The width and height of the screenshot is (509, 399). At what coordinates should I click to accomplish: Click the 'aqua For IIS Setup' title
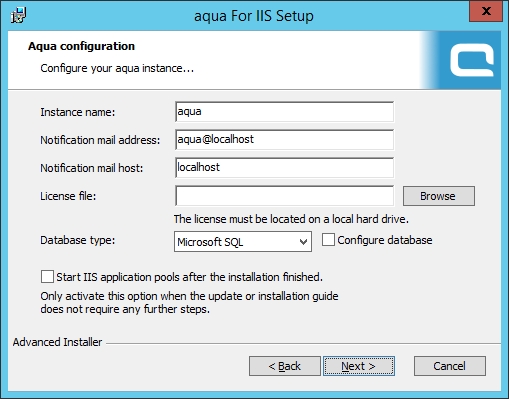pyautogui.click(x=254, y=16)
